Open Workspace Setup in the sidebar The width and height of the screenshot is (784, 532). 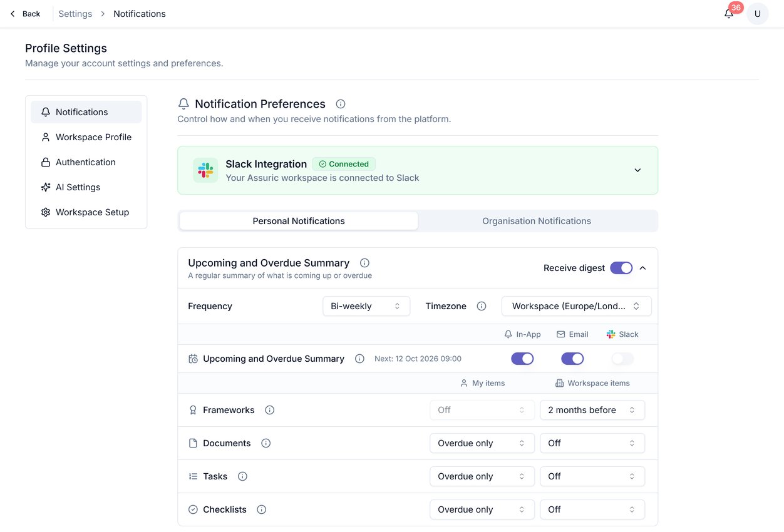[86, 212]
